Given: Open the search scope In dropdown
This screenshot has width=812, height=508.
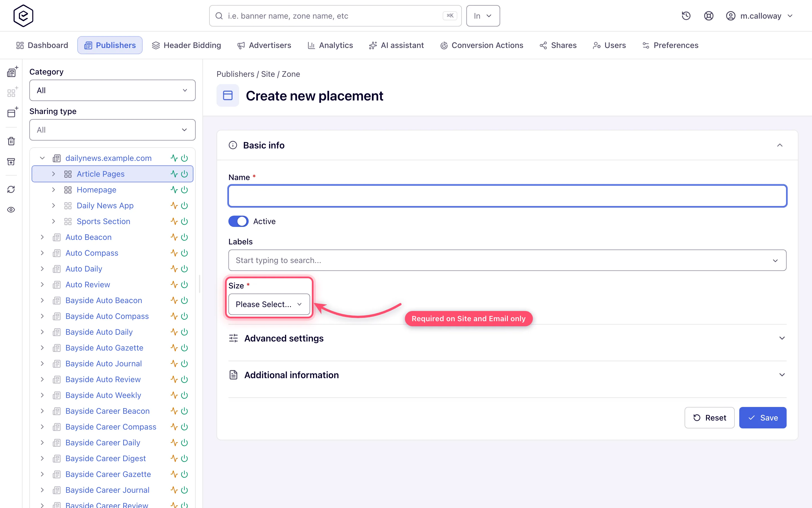Looking at the screenshot, I should (x=483, y=16).
